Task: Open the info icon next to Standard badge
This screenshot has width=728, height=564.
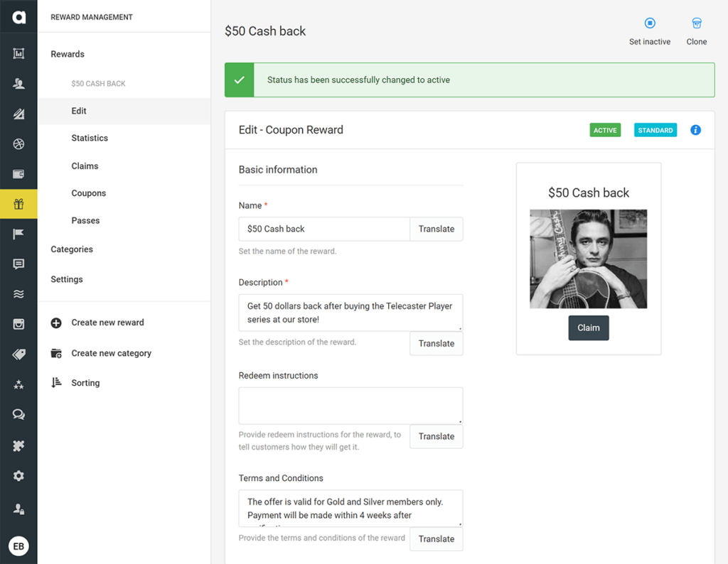Action: (695, 130)
